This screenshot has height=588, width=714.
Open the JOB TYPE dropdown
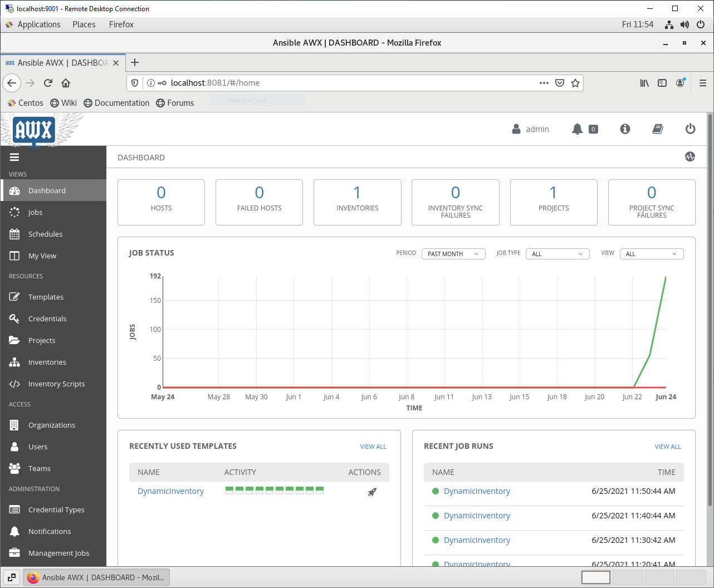pos(557,253)
